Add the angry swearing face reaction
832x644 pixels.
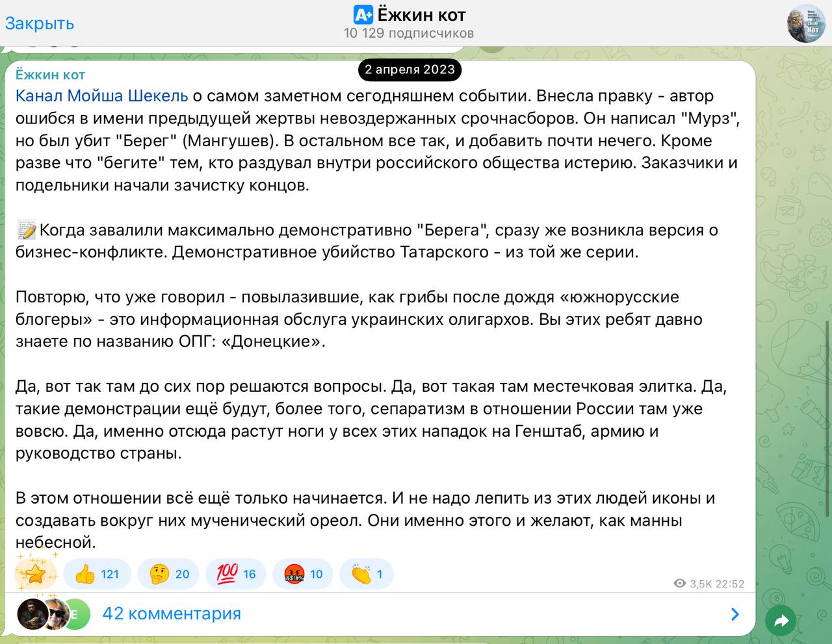[304, 574]
